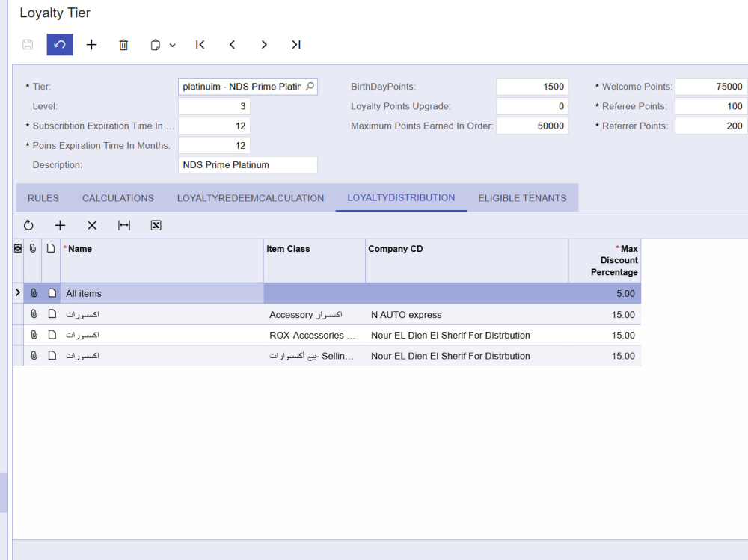Sort by the Name column header
This screenshot has width=748, height=560.
[162, 260]
